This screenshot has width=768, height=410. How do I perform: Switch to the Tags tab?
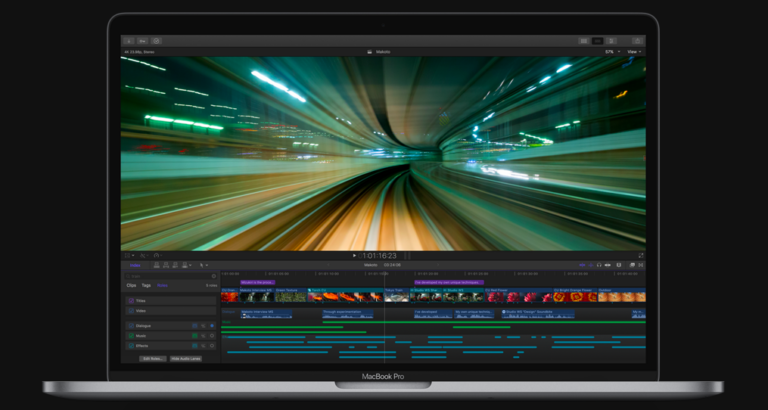146,285
